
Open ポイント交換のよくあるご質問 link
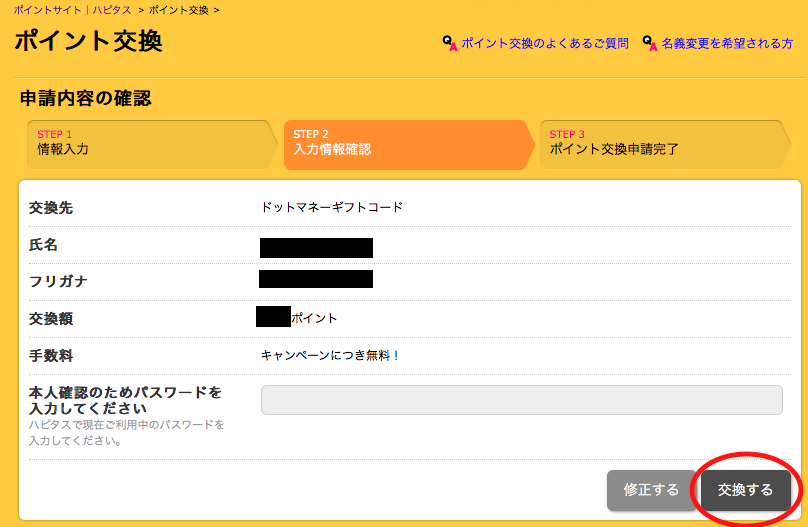(545, 43)
